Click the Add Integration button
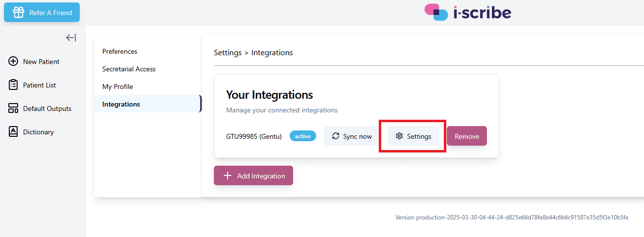The image size is (644, 237). click(253, 175)
